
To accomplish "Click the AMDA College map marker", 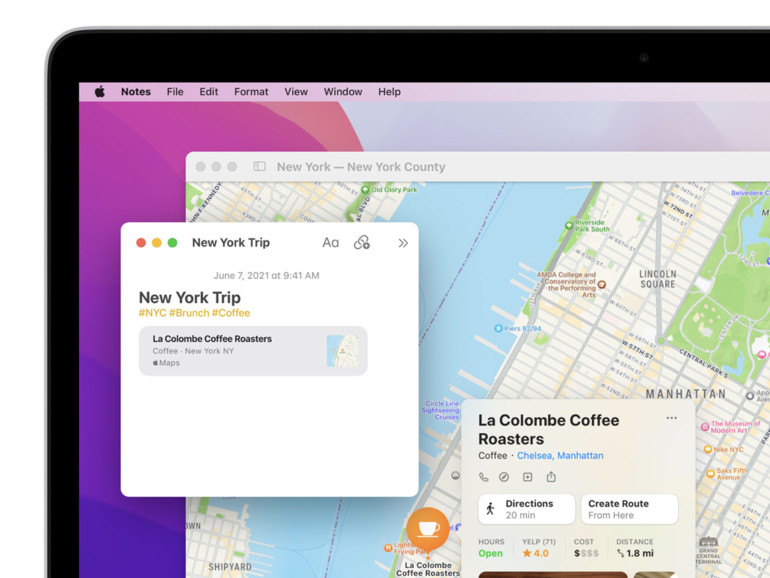I will click(x=602, y=284).
